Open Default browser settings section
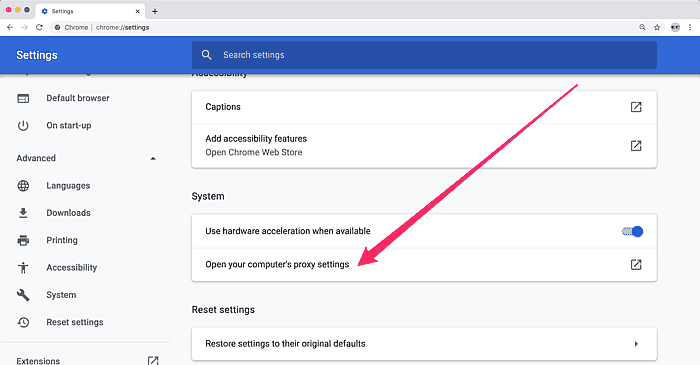Viewport: 700px width, 365px height. pos(78,98)
